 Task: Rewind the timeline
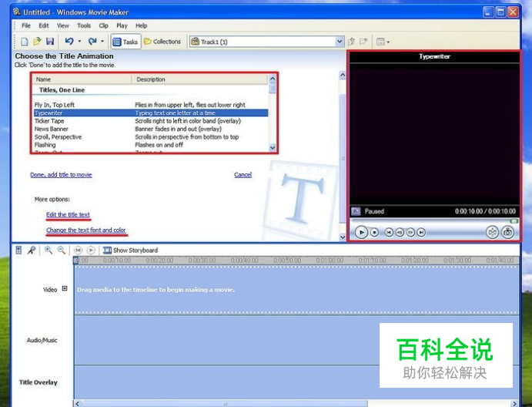[78, 251]
